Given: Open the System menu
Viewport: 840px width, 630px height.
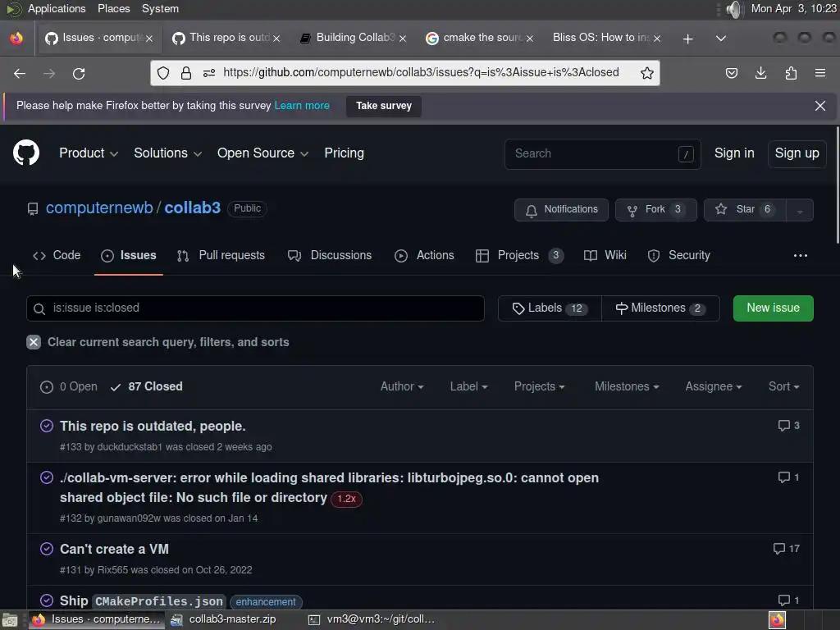Looking at the screenshot, I should (x=160, y=8).
